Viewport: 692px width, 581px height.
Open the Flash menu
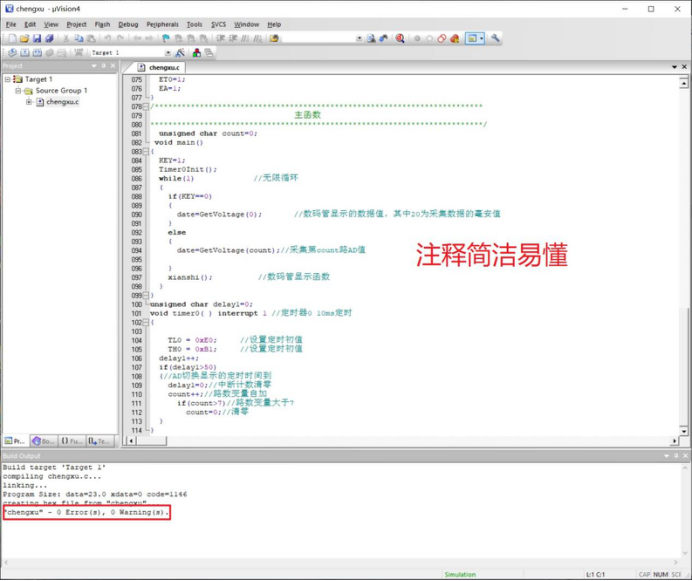(102, 24)
